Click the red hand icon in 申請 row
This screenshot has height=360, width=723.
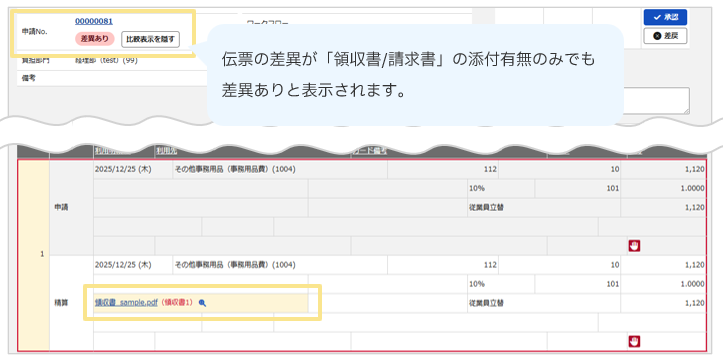[634, 246]
